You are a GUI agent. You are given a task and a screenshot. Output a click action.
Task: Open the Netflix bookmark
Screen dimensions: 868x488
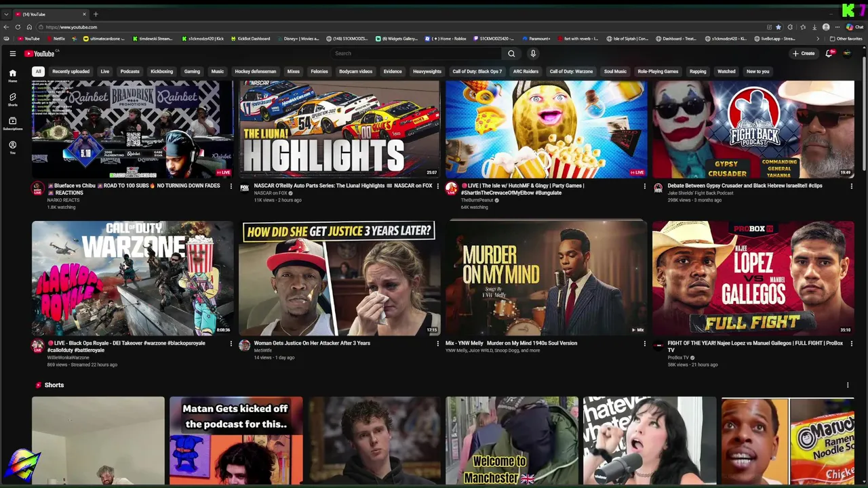coord(56,39)
